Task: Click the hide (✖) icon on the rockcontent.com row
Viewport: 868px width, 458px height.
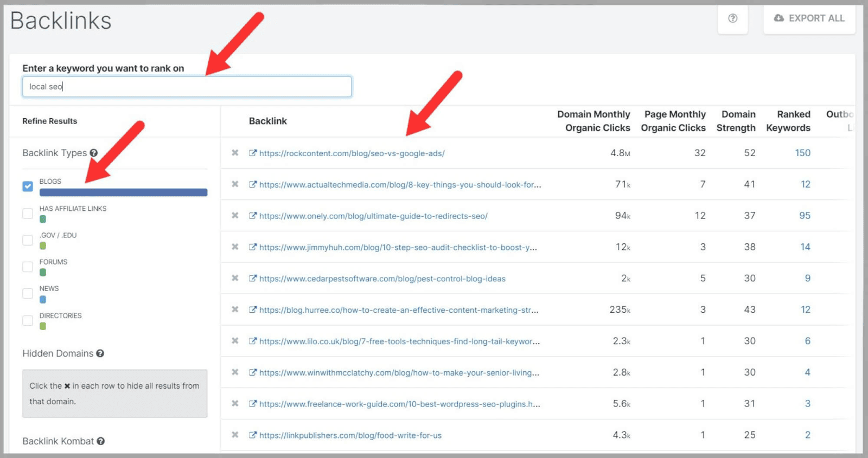Action: pyautogui.click(x=235, y=153)
